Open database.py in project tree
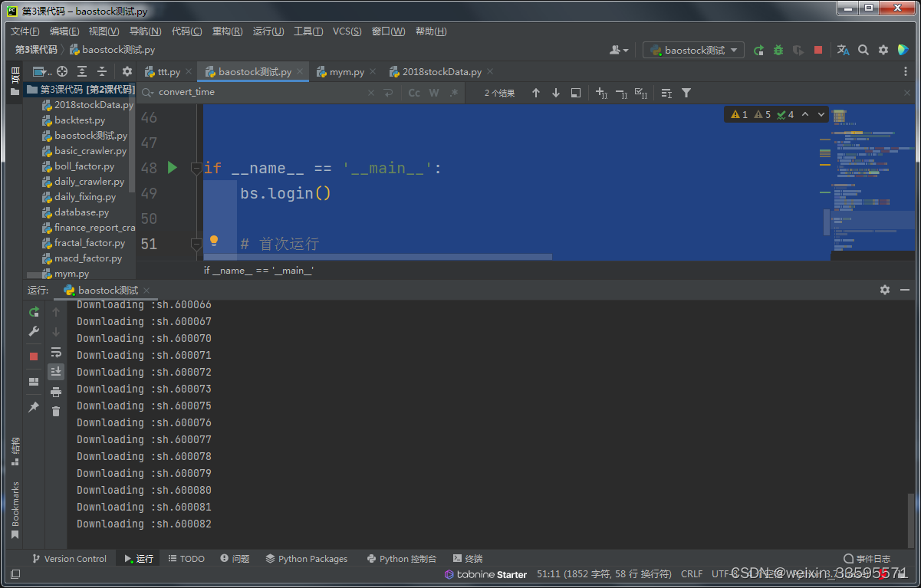The width and height of the screenshot is (921, 588). pos(81,212)
